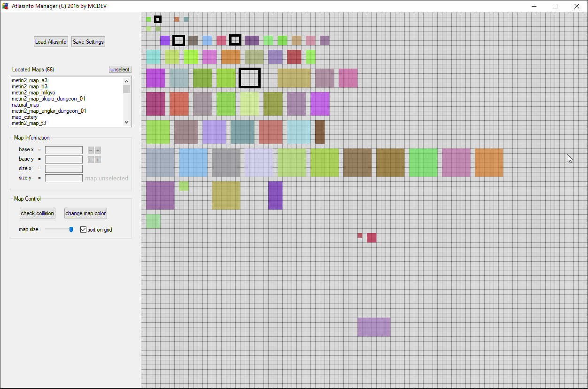This screenshot has width=588, height=389.
Task: Click the isolated purple map at bottom
Action: click(x=374, y=327)
